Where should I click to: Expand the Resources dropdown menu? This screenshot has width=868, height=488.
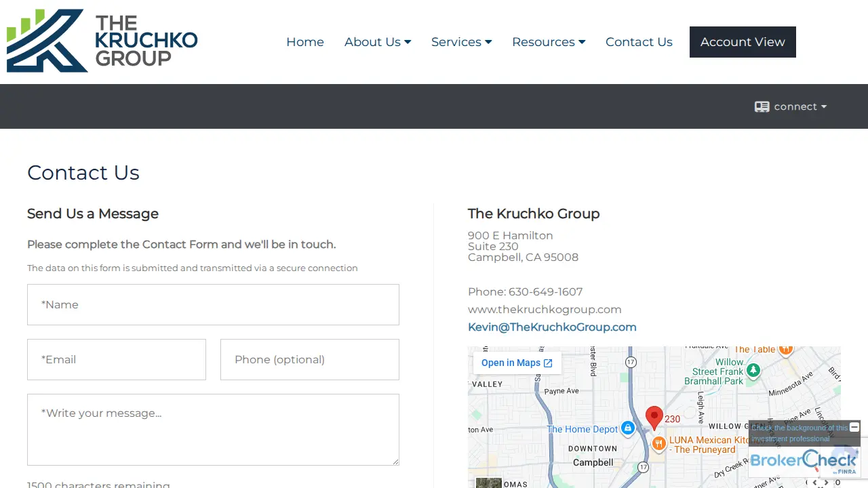(549, 42)
